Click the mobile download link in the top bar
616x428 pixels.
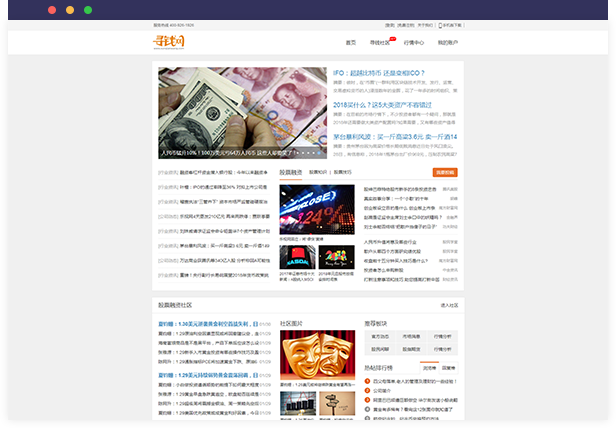point(452,25)
